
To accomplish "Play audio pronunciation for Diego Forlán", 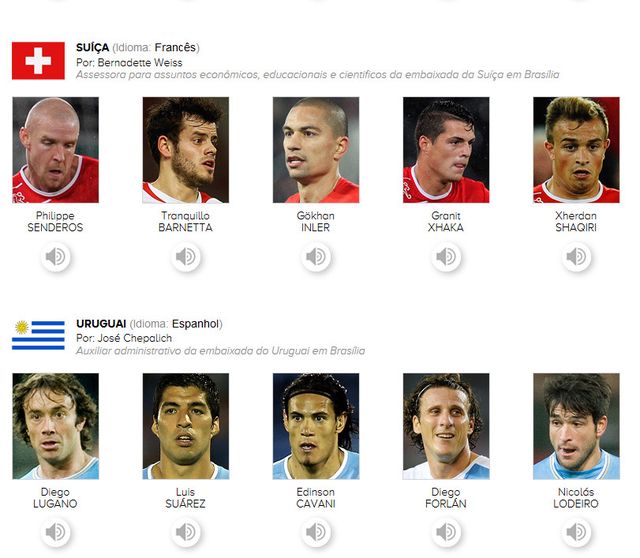I will (x=446, y=534).
